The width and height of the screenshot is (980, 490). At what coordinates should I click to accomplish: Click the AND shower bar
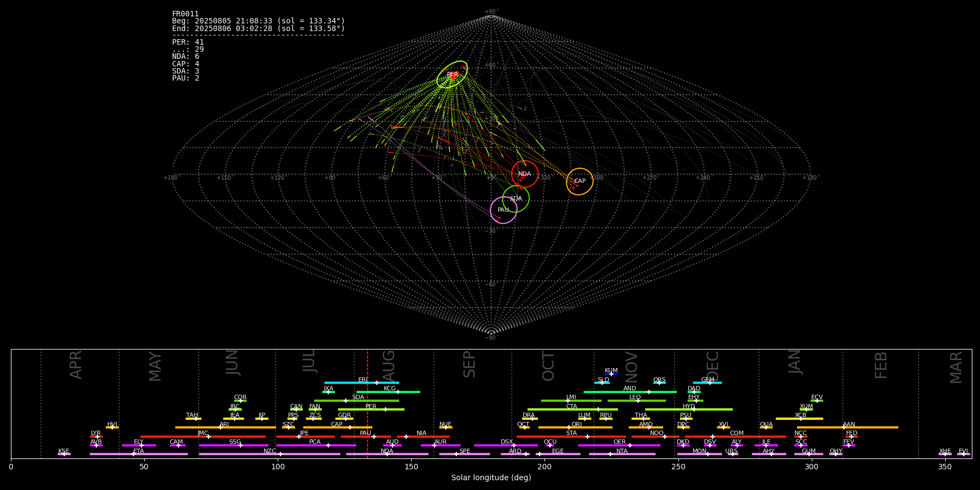coord(630,392)
